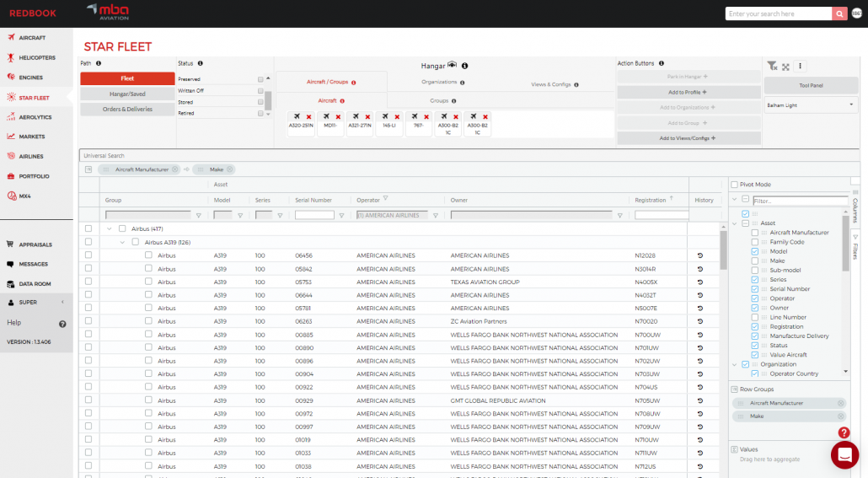
Task: Click the Path info icon
Action: [x=99, y=63]
